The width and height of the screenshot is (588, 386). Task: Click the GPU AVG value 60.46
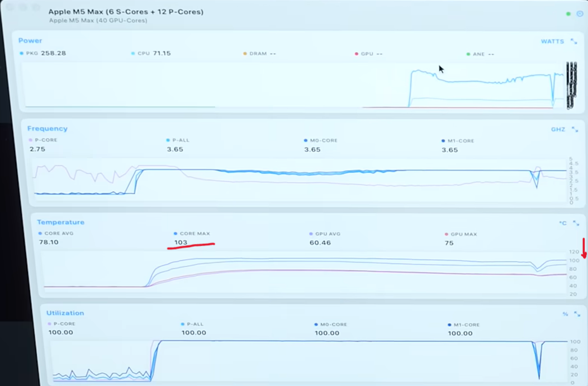[x=320, y=243]
